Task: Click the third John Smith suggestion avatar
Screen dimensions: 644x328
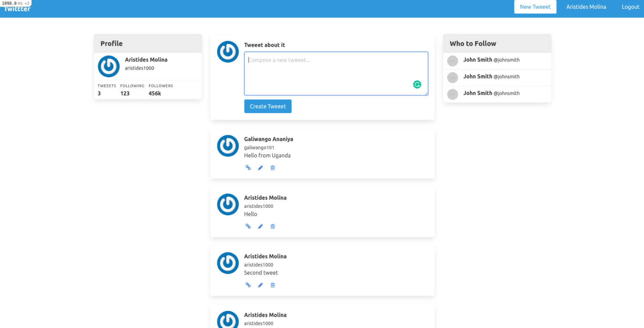Action: [x=452, y=94]
